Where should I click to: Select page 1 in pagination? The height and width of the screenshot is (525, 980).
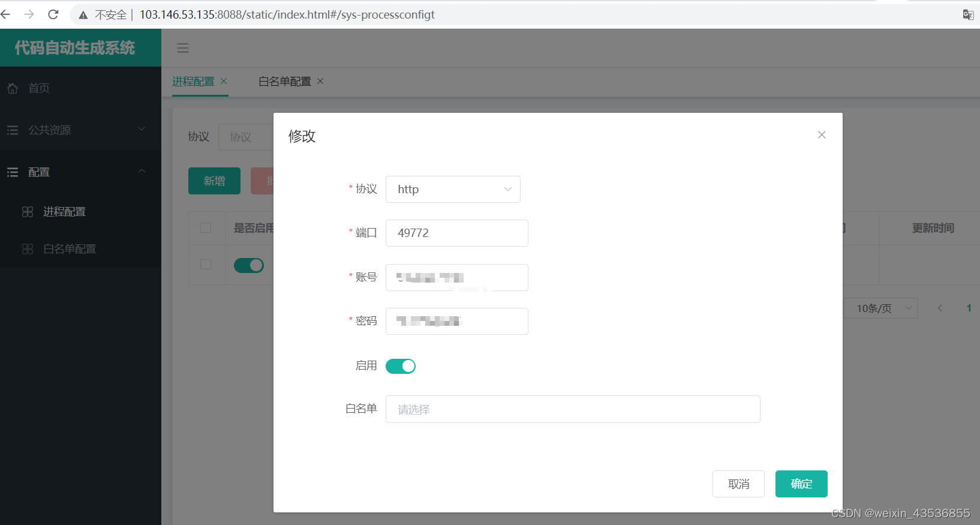click(969, 308)
